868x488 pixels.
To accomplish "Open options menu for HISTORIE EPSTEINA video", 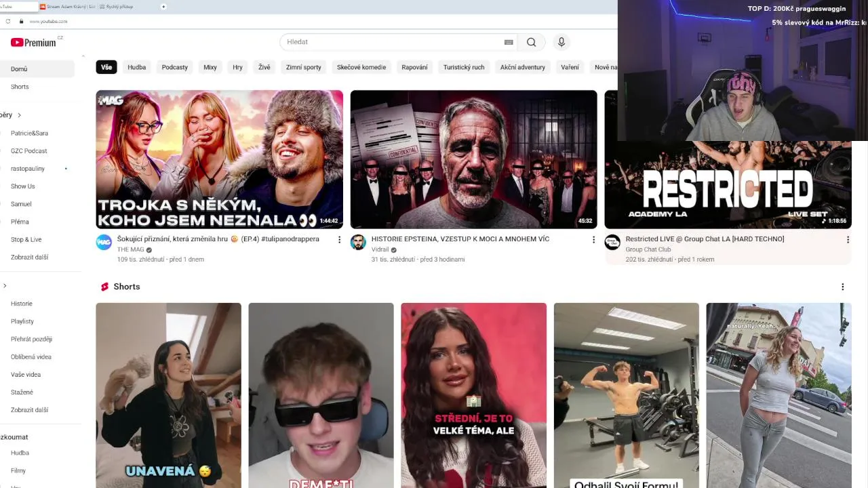I will [x=593, y=239].
